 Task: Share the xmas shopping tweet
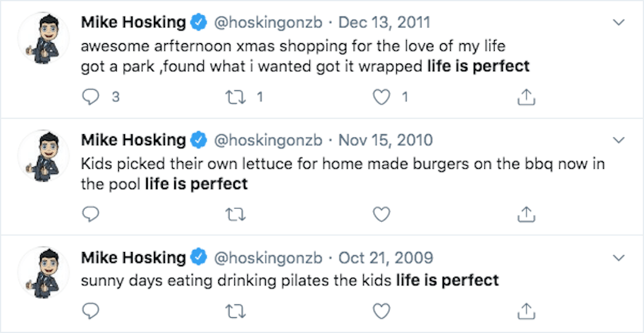[x=526, y=96]
